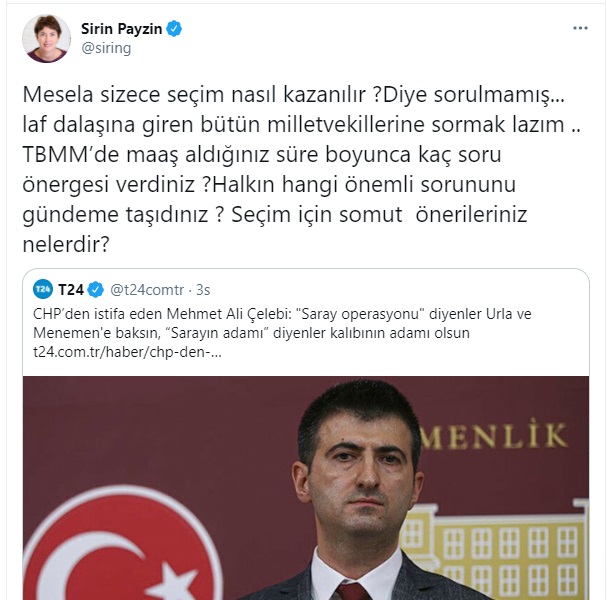This screenshot has height=600, width=607.
Task: Open the t24.com.tr/haber/chp-den link
Action: click(127, 352)
